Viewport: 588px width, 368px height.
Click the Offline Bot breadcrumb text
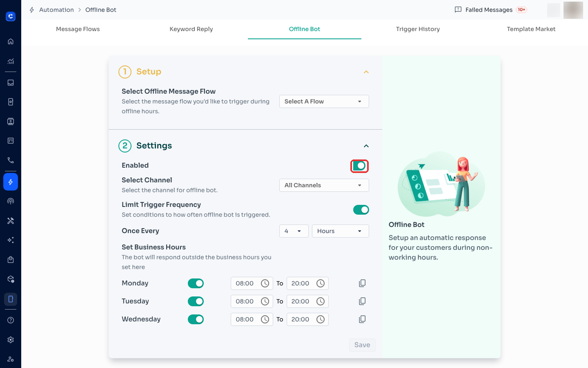coord(101,10)
